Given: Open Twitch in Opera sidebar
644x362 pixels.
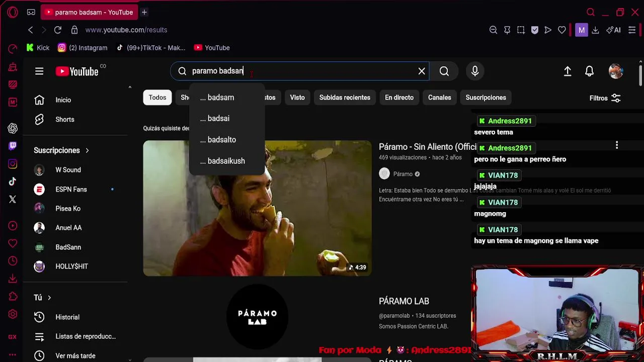Looking at the screenshot, I should tap(13, 146).
